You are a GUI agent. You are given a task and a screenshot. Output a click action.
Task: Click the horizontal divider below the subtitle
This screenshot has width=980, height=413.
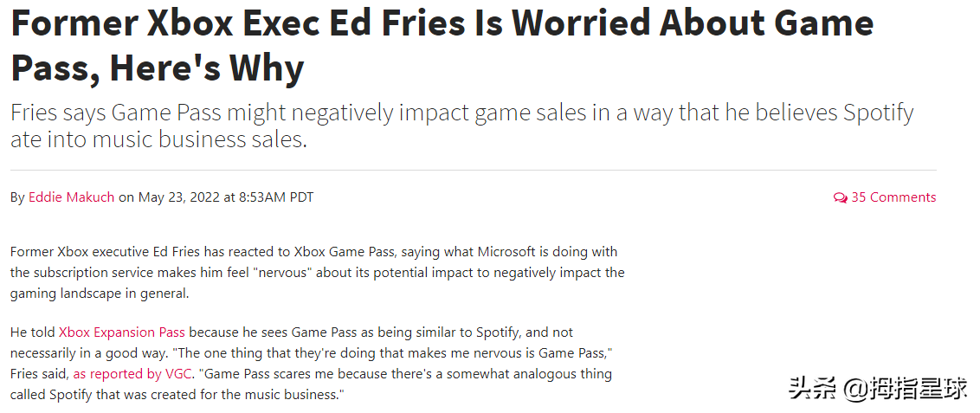pyautogui.click(x=473, y=171)
